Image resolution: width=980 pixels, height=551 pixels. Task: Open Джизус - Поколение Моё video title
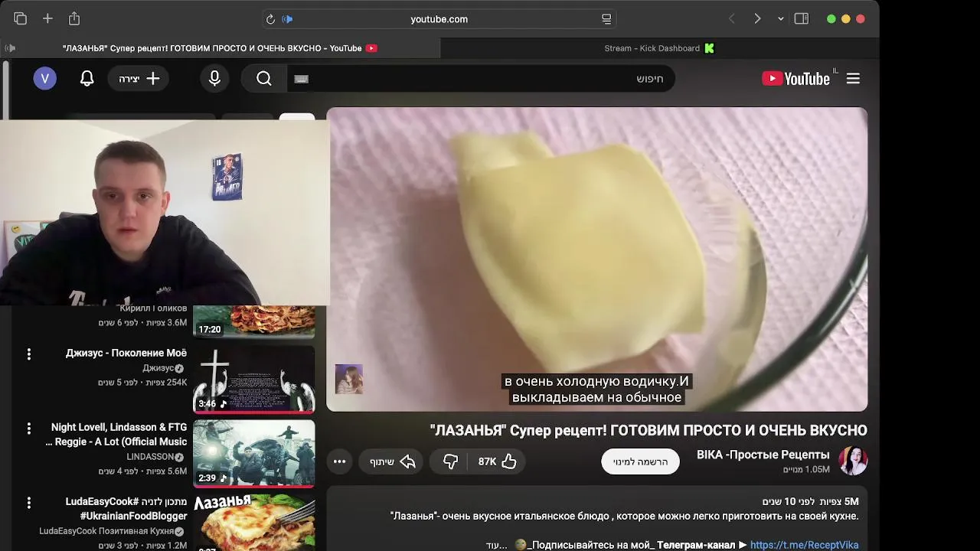click(x=126, y=353)
